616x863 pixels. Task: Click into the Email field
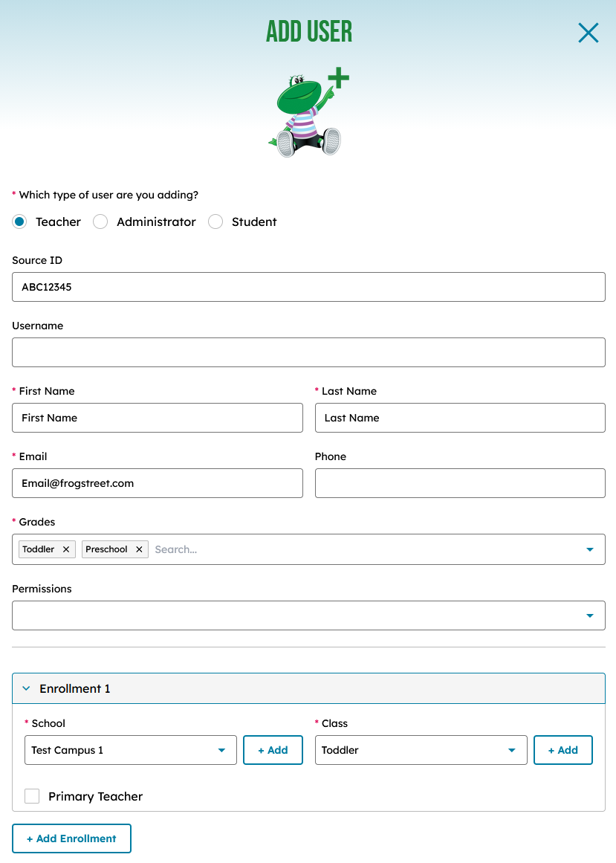pos(158,483)
